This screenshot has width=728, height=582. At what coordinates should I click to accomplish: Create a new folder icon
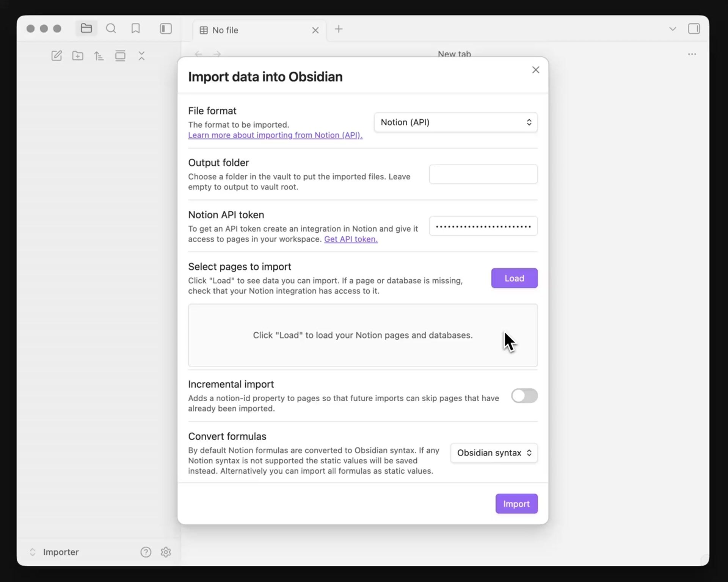pos(78,56)
